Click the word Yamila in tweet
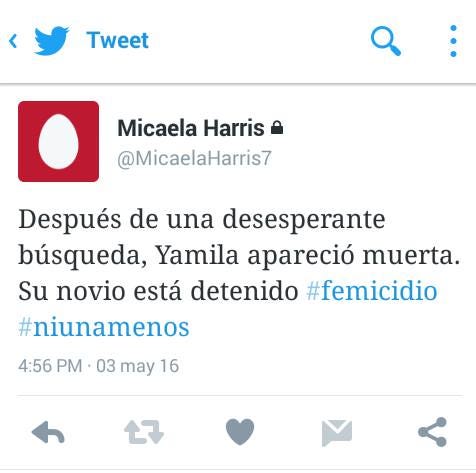The image size is (476, 473). click(197, 256)
